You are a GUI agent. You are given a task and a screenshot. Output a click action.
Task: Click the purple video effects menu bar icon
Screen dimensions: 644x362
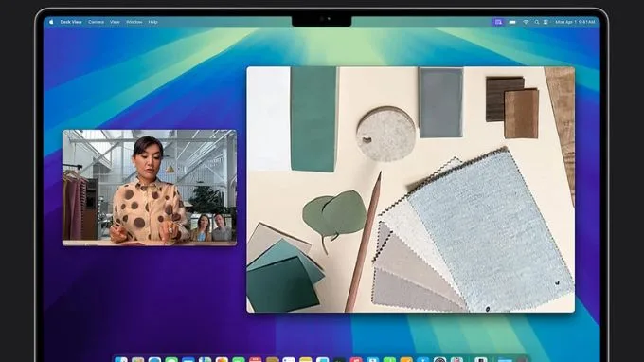click(x=498, y=22)
